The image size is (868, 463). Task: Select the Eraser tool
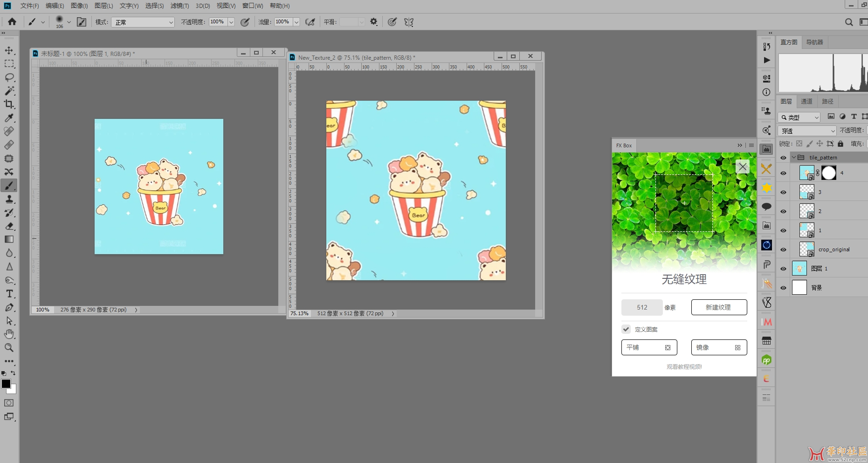point(9,226)
